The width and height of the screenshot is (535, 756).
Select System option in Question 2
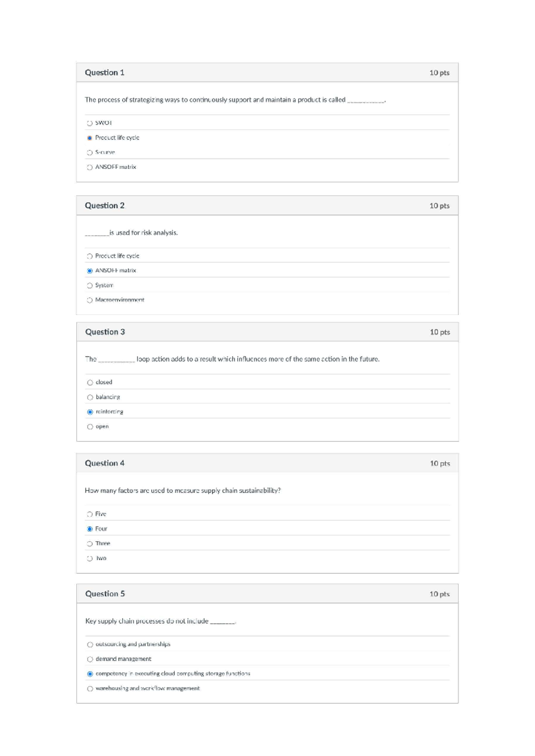[90, 285]
